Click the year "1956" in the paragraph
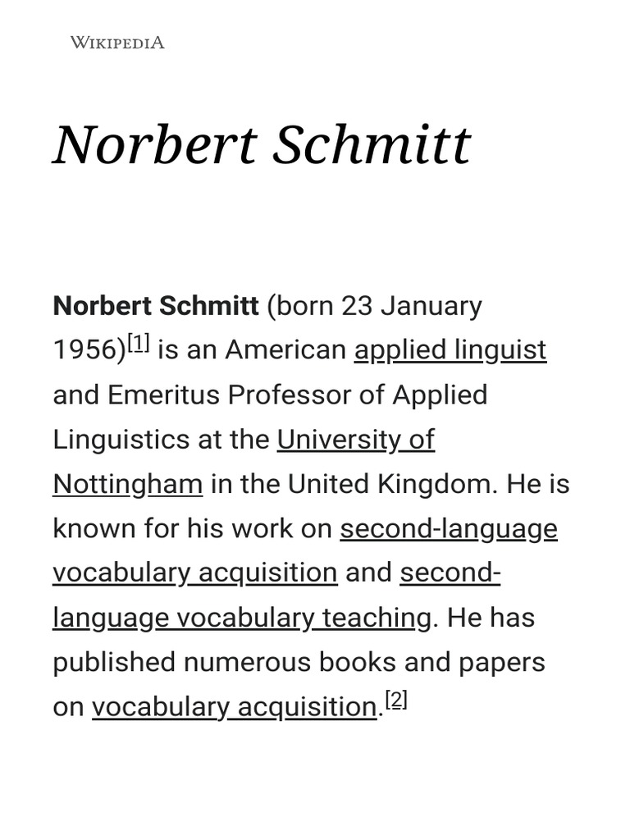 point(86,350)
